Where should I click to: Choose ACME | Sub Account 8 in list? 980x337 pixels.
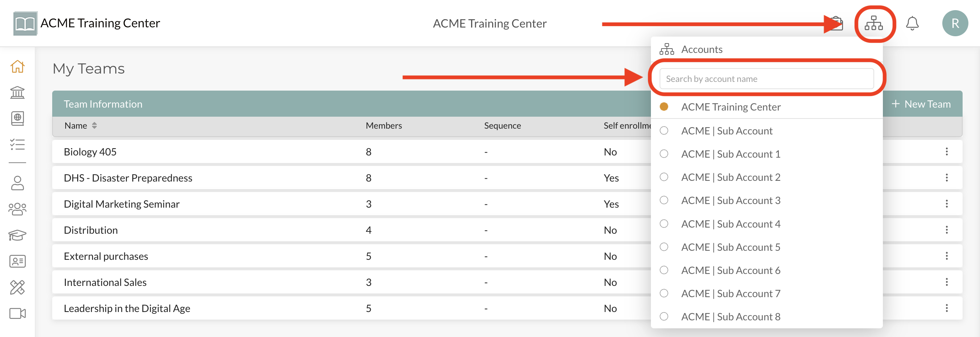730,316
